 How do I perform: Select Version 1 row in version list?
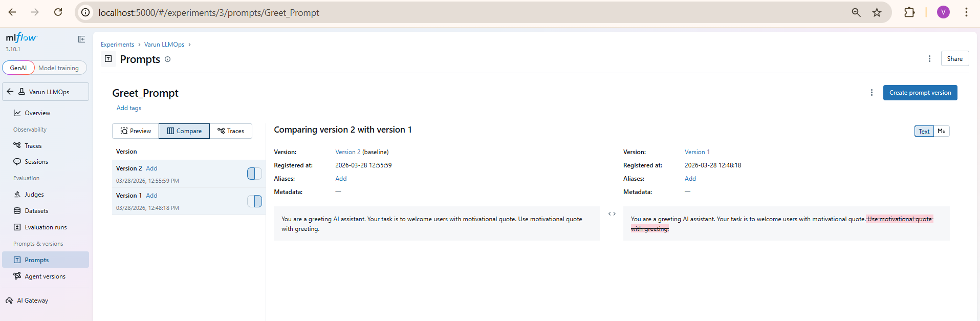[x=188, y=201]
